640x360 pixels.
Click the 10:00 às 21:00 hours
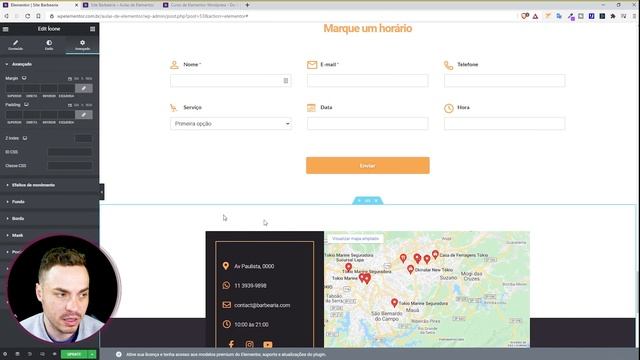point(251,324)
